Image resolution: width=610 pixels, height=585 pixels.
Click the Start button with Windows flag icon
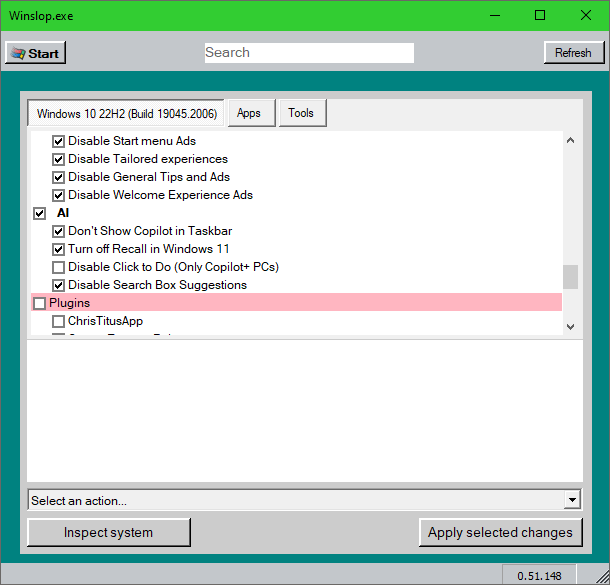pyautogui.click(x=35, y=53)
